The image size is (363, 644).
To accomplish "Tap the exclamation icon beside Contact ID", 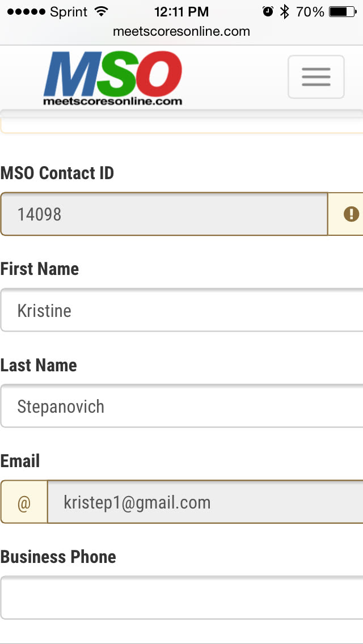I will click(351, 214).
